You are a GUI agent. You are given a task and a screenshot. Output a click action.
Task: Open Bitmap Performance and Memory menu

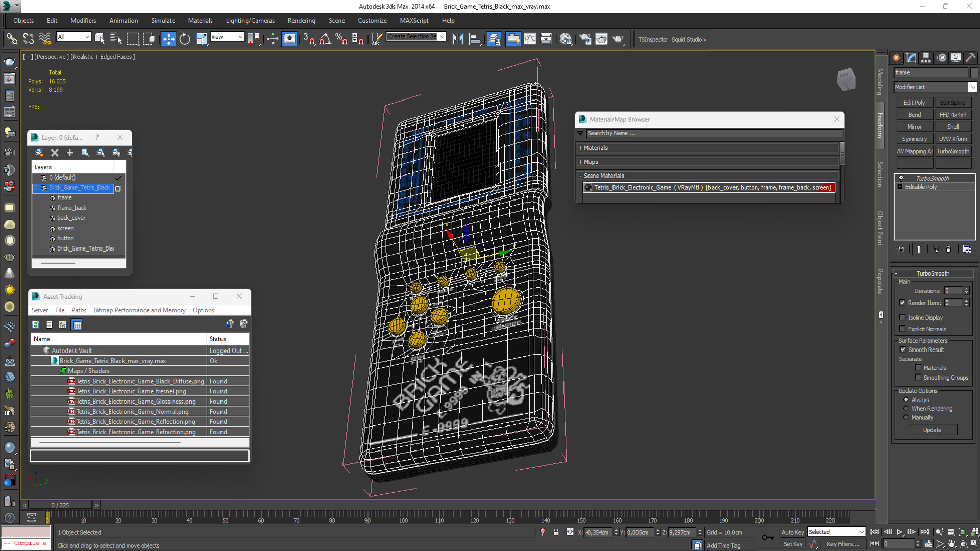click(139, 310)
